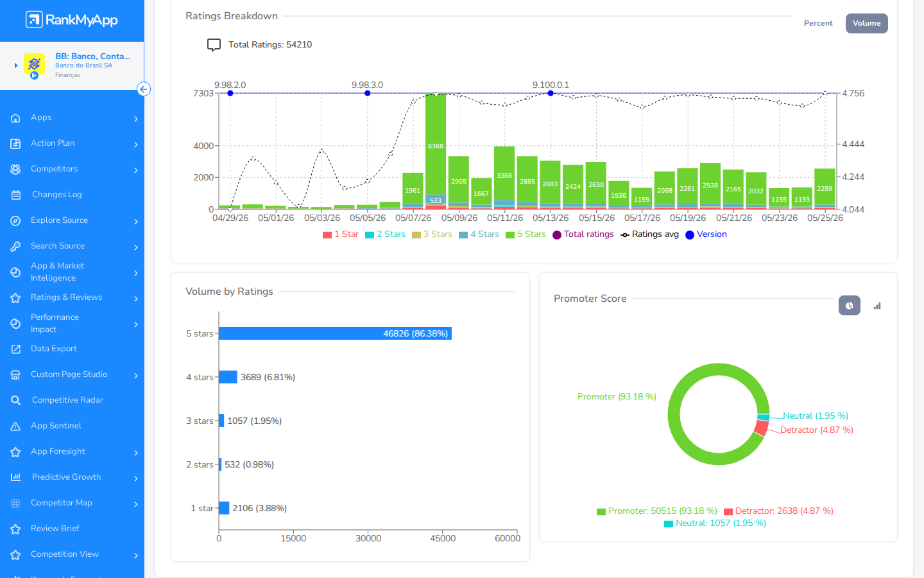Click the 5 stars 46826 bar

(336, 333)
